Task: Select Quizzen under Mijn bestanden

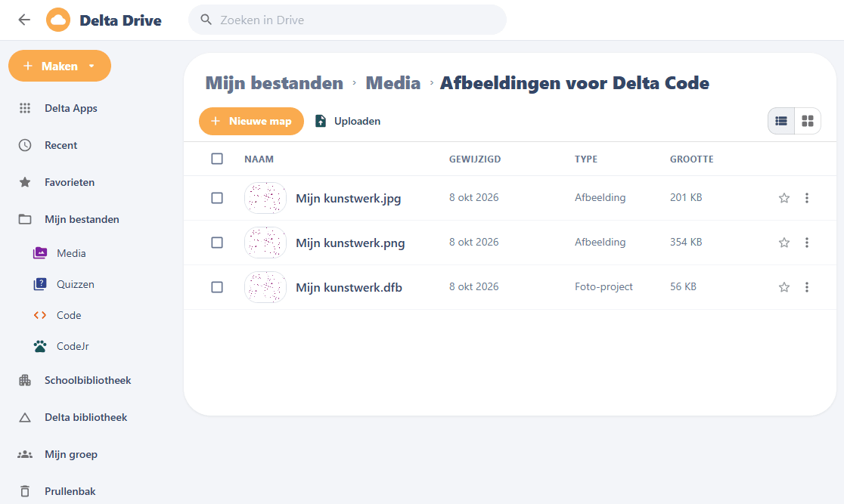Action: pyautogui.click(x=76, y=284)
